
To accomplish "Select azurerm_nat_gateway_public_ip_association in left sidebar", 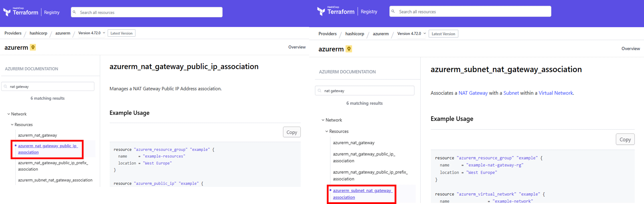I will click(x=48, y=149).
